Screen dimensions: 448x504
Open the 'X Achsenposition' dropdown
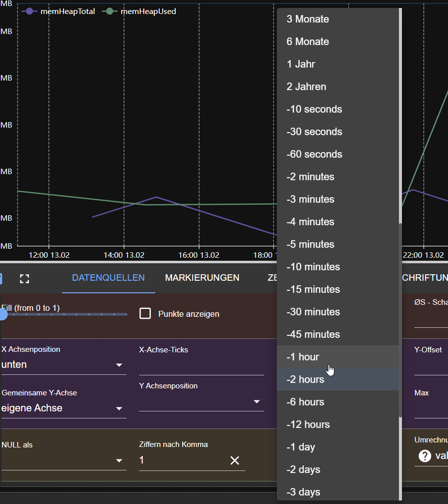pos(120,365)
